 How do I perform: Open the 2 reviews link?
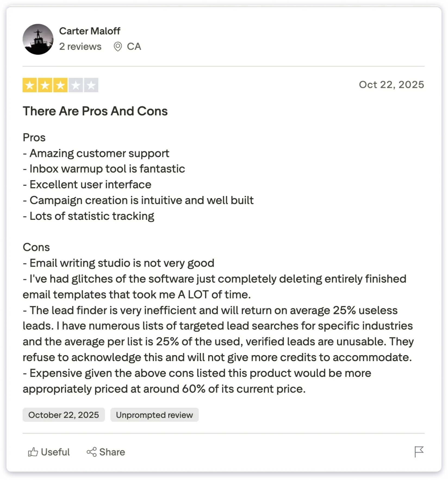pyautogui.click(x=80, y=46)
